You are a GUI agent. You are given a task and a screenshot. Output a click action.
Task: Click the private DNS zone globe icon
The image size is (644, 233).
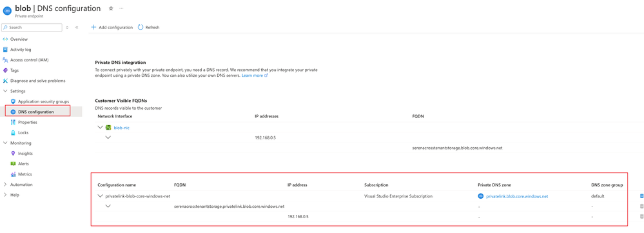[481, 196]
